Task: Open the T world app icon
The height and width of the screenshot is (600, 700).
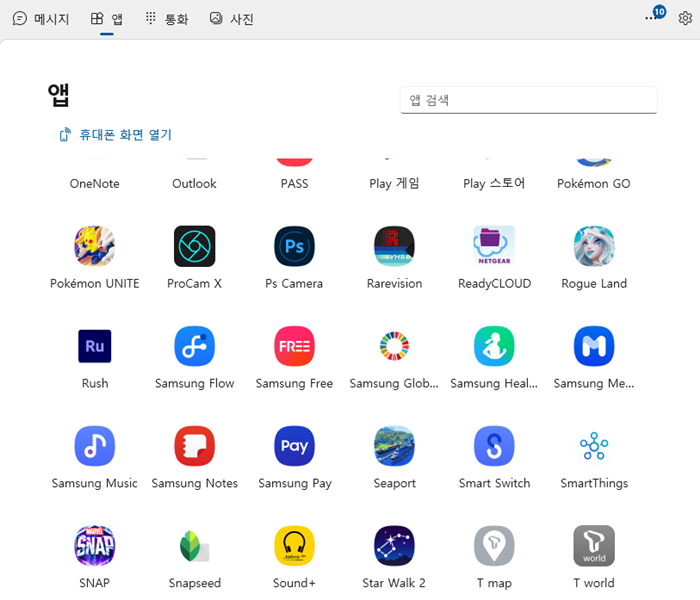Action: (594, 546)
